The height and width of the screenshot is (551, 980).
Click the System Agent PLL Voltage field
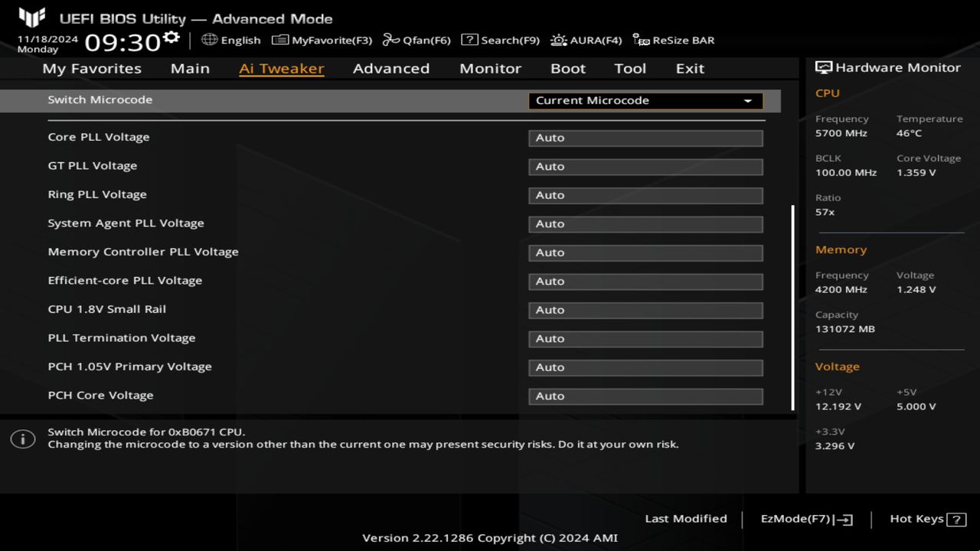tap(645, 224)
